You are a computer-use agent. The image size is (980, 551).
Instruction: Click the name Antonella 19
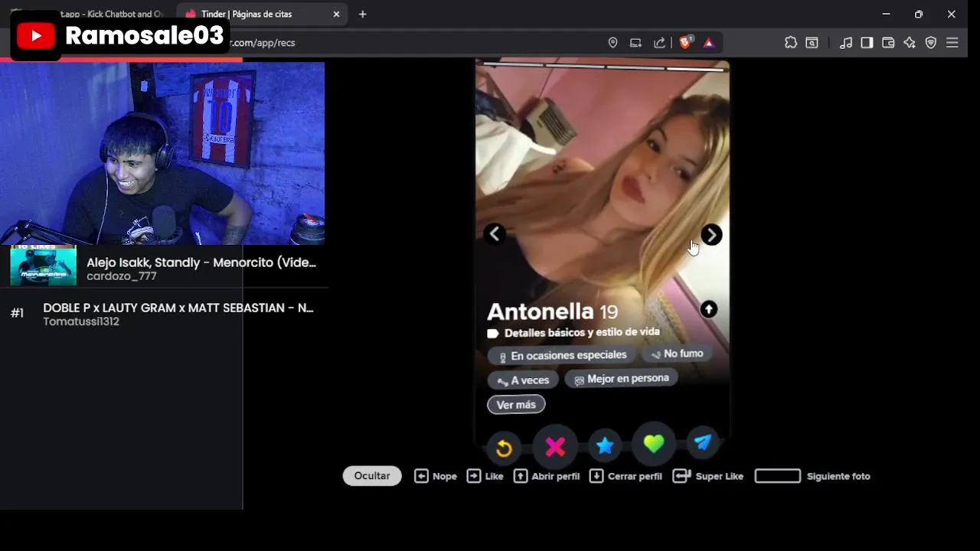tap(552, 311)
